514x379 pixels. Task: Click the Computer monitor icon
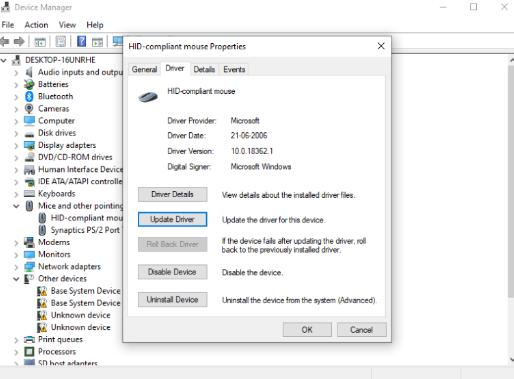(x=29, y=120)
